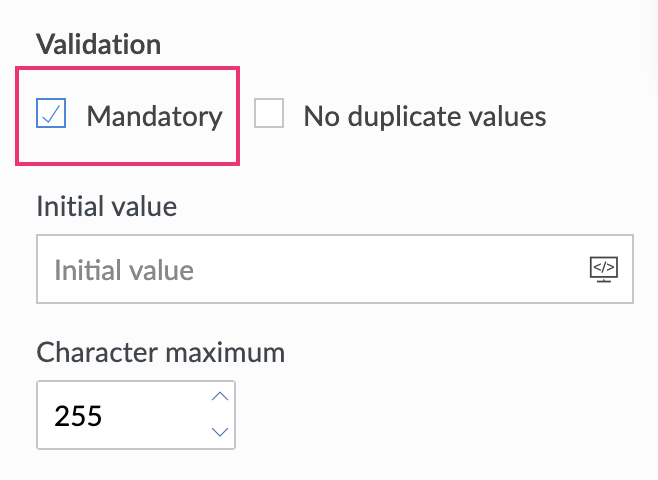Uncheck the Mandatory checkbox
Screen dimensions: 658x480
[51, 115]
